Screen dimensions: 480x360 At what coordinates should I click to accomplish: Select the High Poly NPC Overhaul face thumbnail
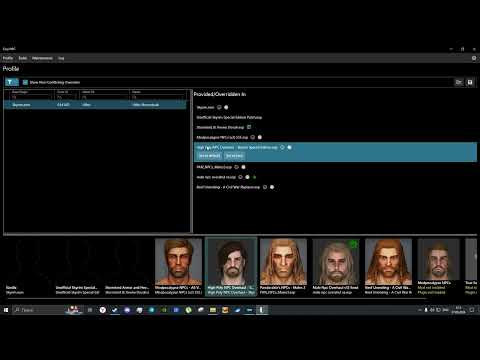(231, 267)
